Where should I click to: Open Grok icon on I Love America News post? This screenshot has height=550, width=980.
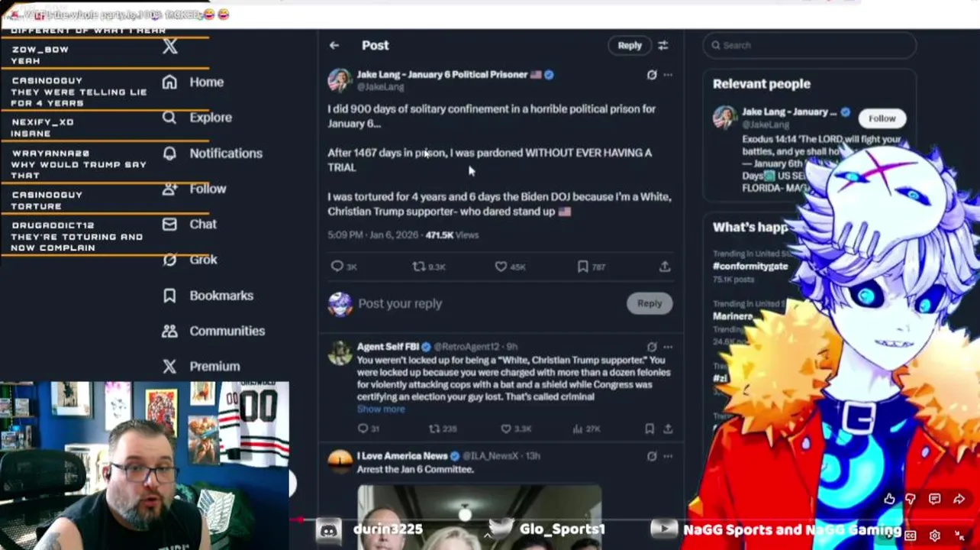click(651, 456)
